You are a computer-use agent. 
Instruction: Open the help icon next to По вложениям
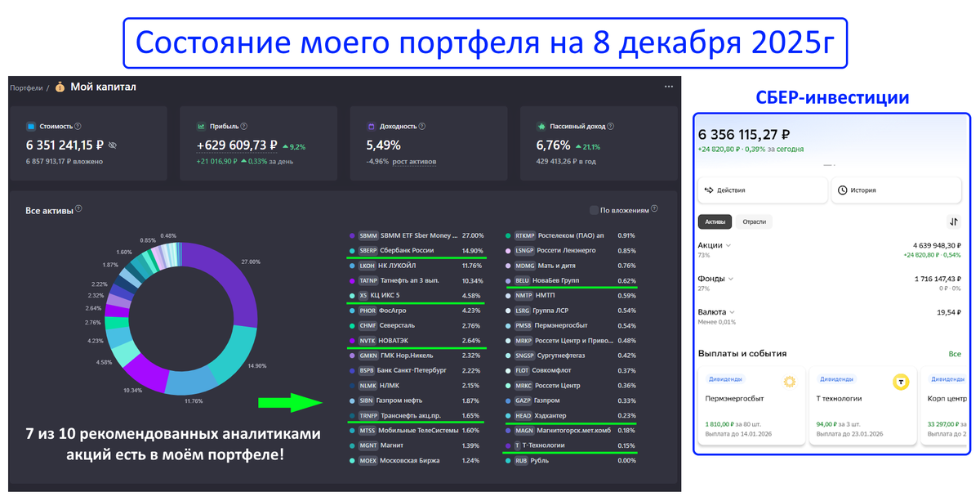[x=655, y=210]
